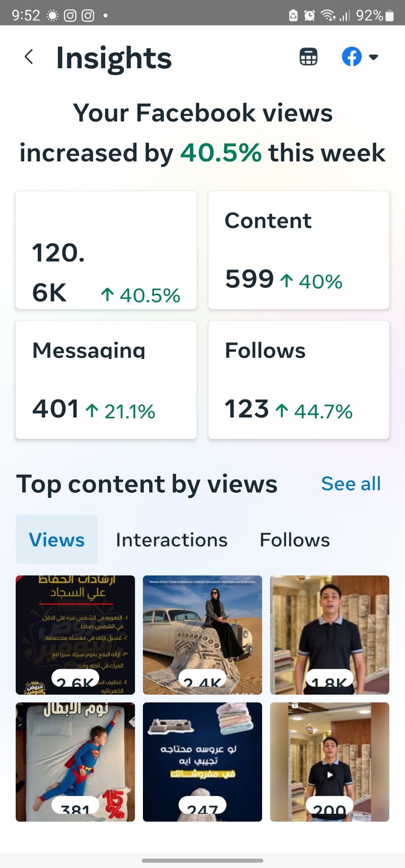405x868 pixels.
Task: Open the Content 599 card
Action: tap(299, 250)
